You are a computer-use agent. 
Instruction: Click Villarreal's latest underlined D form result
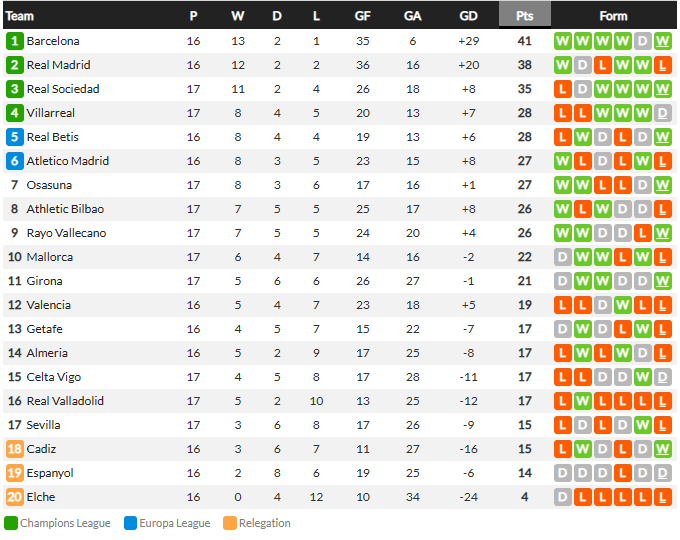(663, 113)
